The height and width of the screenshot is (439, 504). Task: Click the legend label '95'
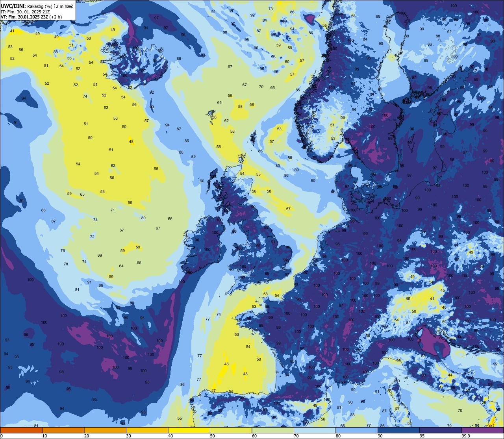click(x=422, y=436)
